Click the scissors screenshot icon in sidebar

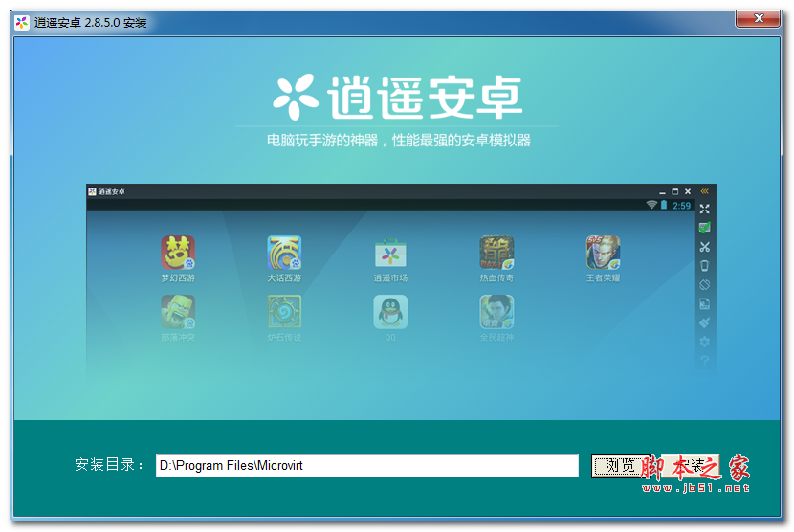(x=704, y=247)
